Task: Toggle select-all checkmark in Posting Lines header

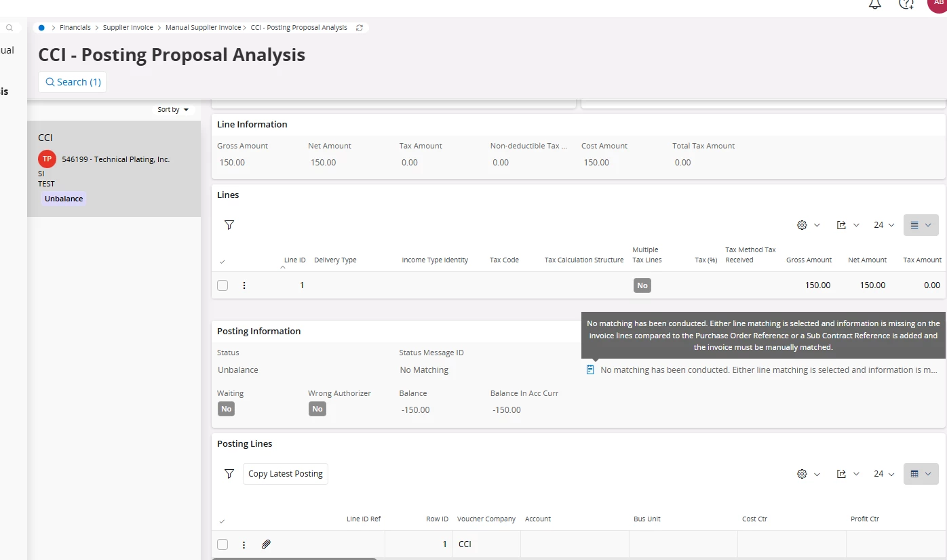Action: coord(223,521)
